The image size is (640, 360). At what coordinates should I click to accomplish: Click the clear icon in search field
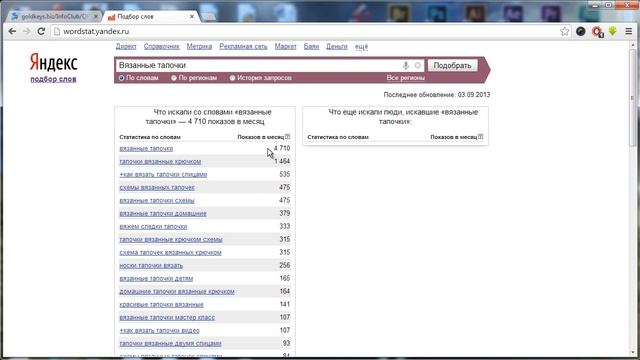tap(418, 65)
